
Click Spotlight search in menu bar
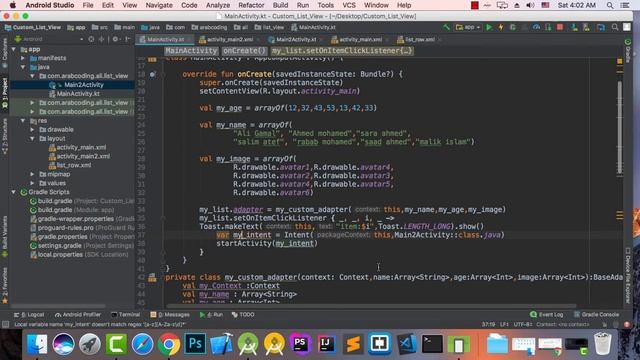point(610,5)
